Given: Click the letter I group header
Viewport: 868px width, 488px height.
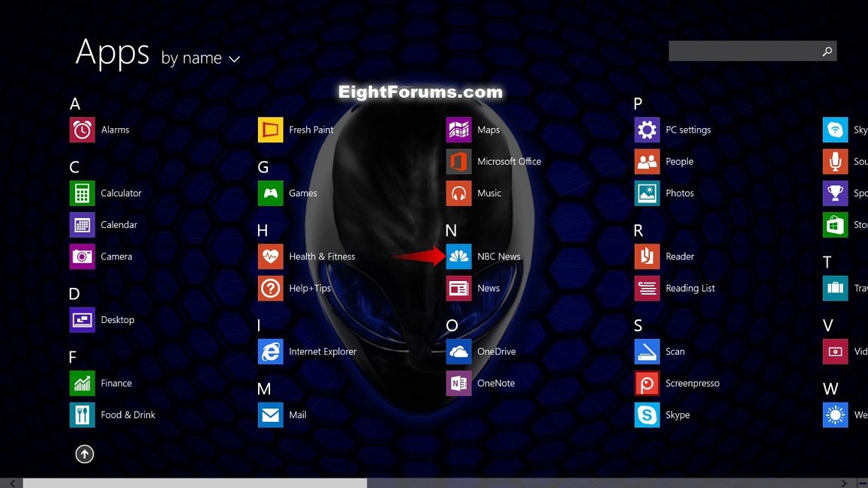Looking at the screenshot, I should [x=259, y=325].
